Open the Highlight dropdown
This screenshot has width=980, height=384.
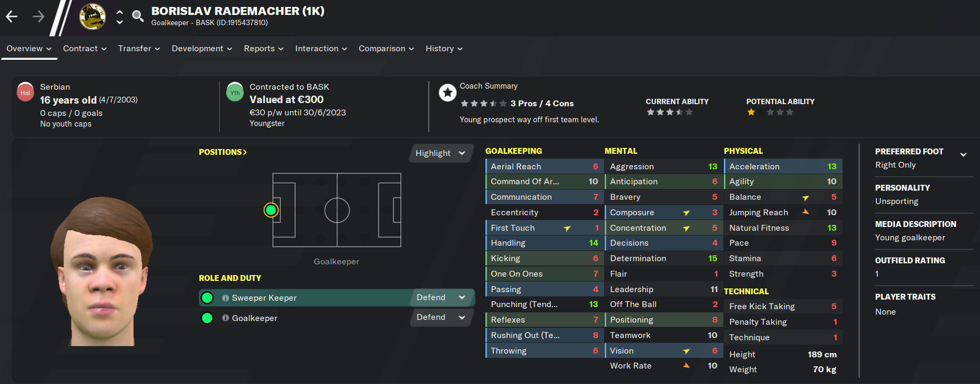(x=442, y=153)
